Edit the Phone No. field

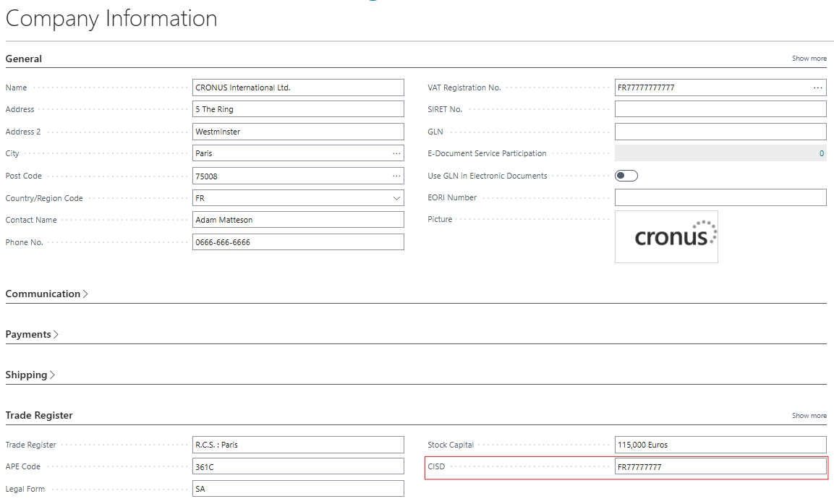click(298, 242)
